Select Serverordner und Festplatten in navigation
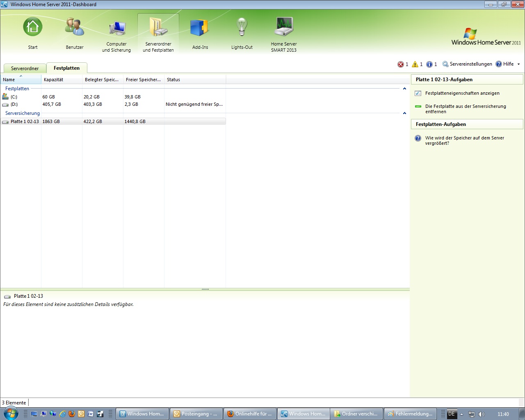 point(158,34)
